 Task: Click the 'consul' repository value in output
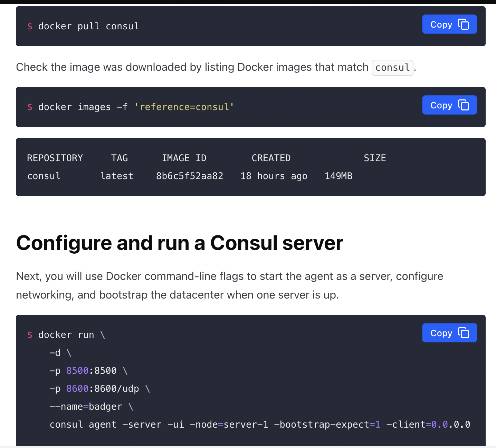pyautogui.click(x=44, y=176)
